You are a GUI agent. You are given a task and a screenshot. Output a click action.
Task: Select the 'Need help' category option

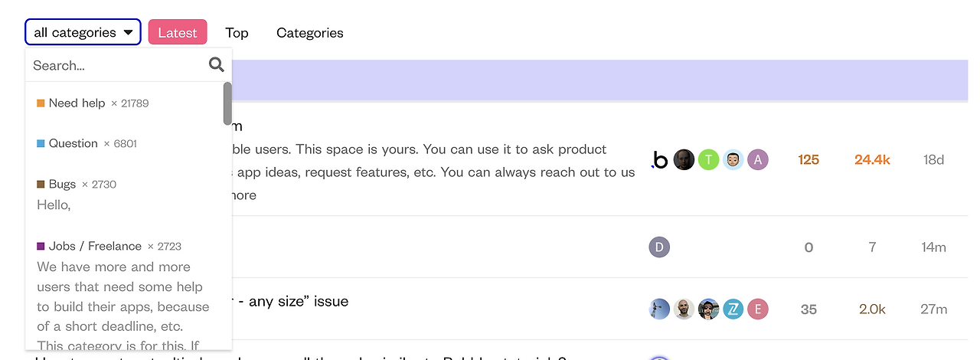click(77, 103)
